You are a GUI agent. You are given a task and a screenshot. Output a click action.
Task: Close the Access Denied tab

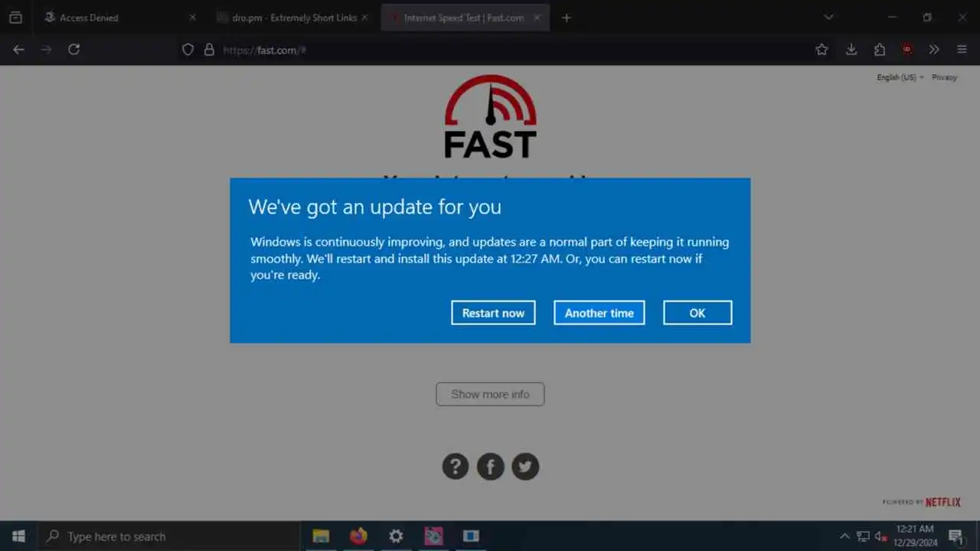coord(192,18)
